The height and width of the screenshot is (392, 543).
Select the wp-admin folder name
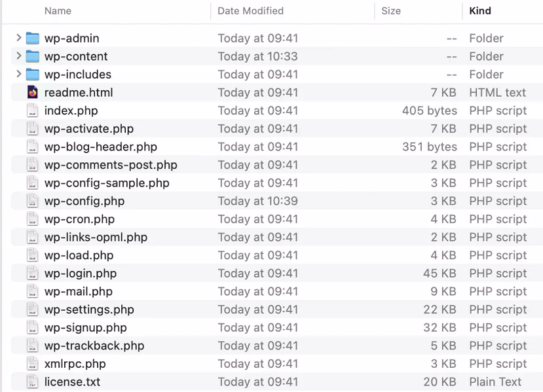[71, 38]
